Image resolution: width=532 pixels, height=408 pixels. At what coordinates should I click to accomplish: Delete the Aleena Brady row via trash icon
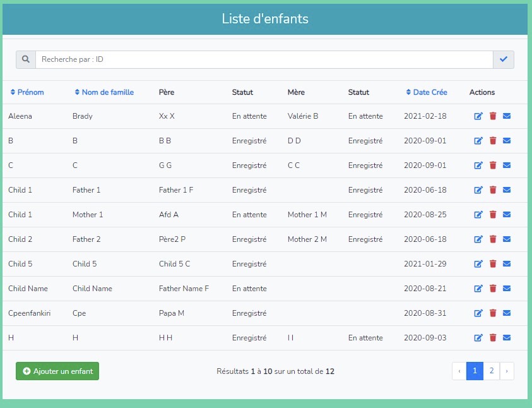(x=493, y=116)
